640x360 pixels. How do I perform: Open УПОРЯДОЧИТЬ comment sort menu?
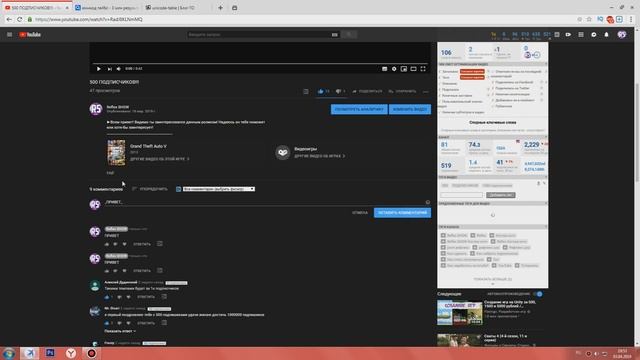(x=150, y=189)
